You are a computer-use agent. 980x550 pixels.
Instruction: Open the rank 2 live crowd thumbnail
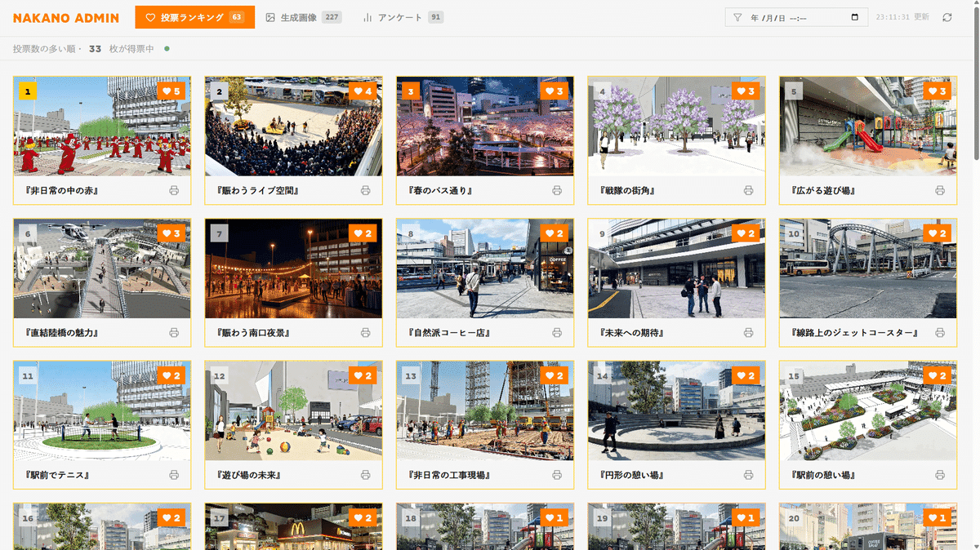click(294, 126)
